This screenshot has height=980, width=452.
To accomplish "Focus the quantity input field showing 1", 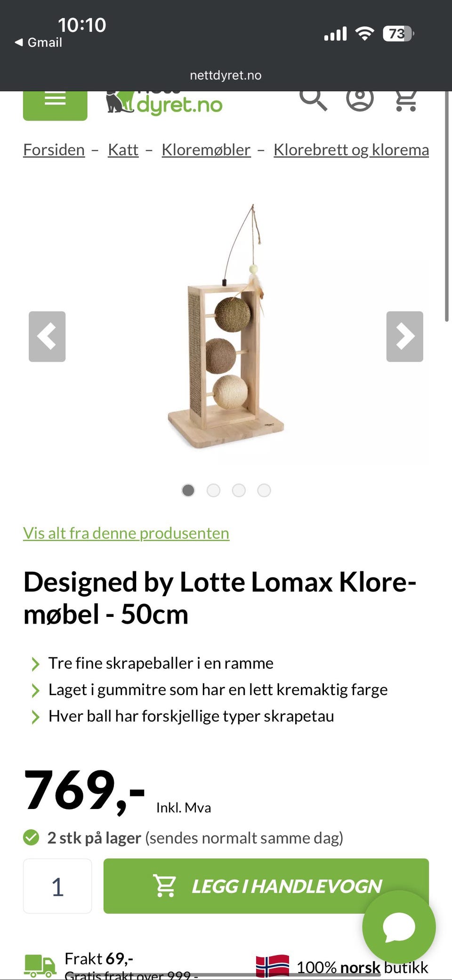I will pos(57,886).
